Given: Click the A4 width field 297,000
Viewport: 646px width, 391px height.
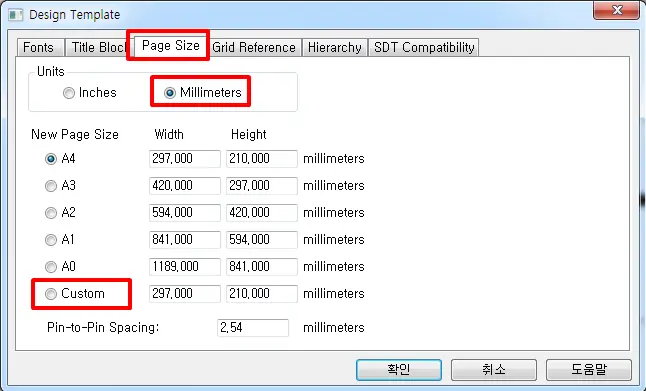Looking at the screenshot, I should (x=185, y=159).
